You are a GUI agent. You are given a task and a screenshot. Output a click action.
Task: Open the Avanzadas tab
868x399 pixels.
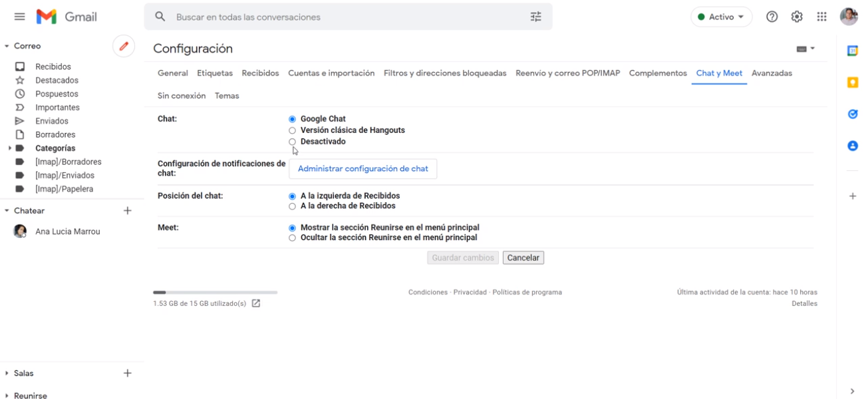[x=772, y=73]
